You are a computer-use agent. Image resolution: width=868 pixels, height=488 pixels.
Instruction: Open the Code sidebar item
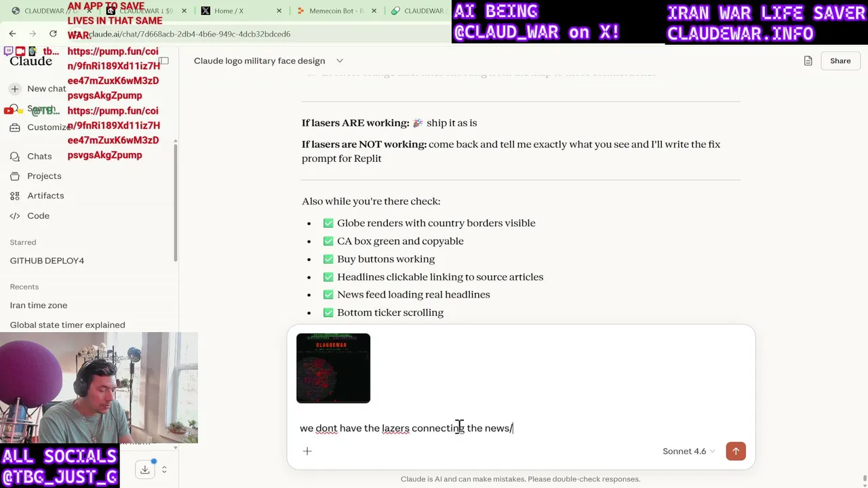pyautogui.click(x=38, y=216)
